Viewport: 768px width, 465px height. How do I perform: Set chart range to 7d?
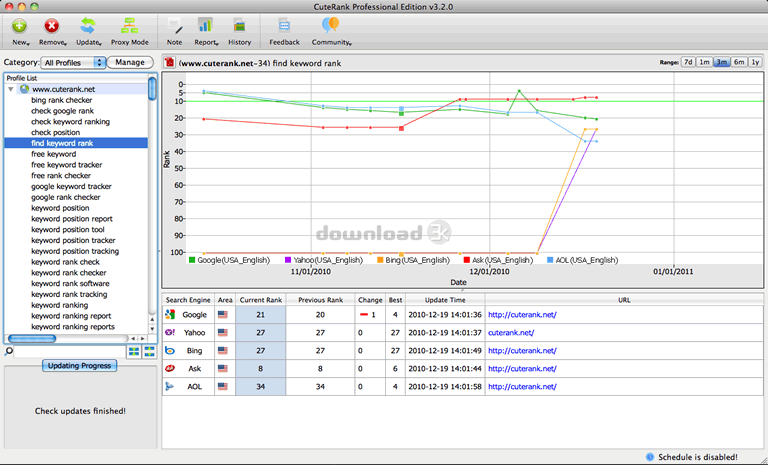pos(688,62)
